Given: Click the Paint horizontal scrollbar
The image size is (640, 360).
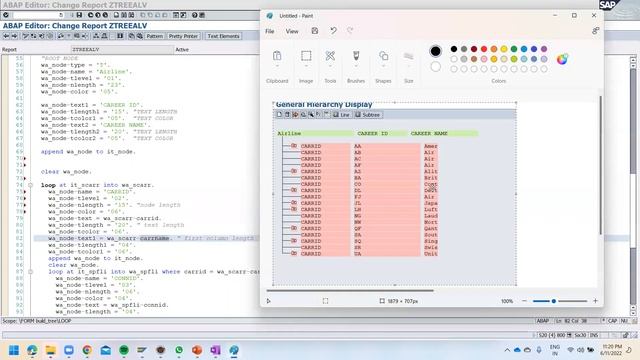Looking at the screenshot, I should tap(350, 291).
